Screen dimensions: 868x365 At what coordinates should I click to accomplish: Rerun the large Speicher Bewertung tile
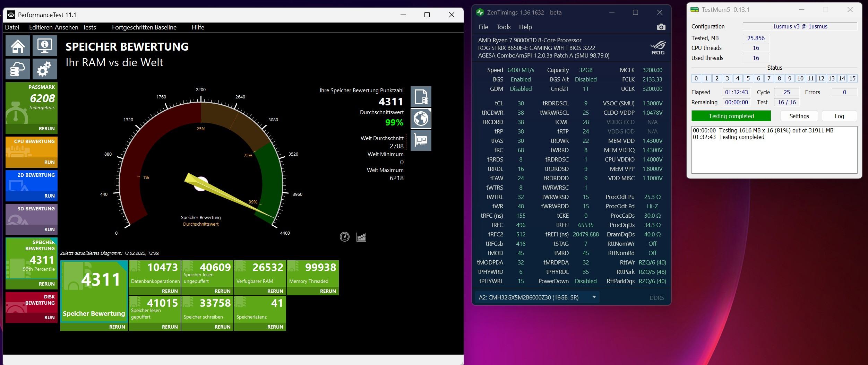click(x=117, y=327)
